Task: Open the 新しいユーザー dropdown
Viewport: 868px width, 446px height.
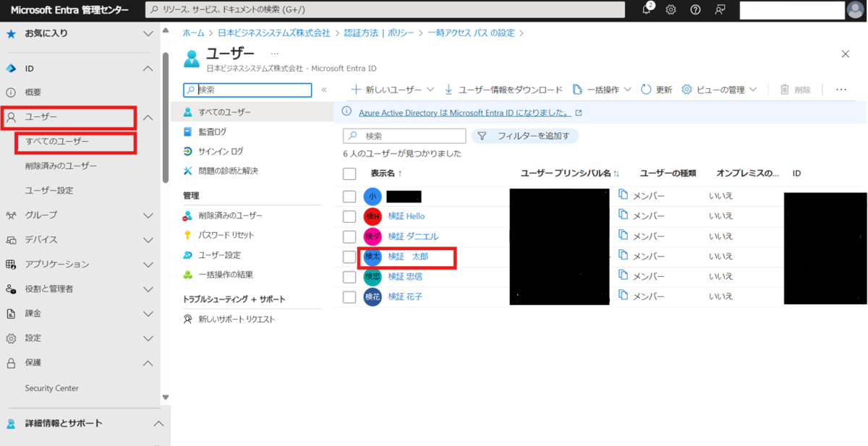Action: click(x=392, y=90)
